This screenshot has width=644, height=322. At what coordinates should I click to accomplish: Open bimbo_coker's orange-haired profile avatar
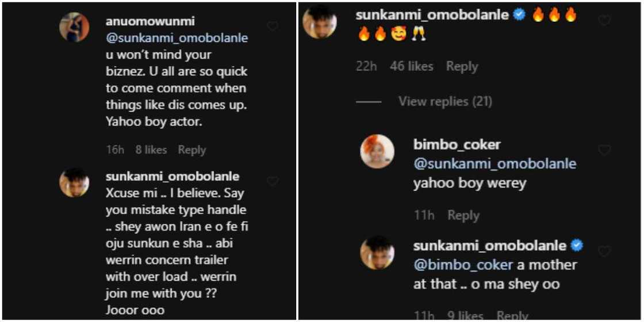coord(377,152)
